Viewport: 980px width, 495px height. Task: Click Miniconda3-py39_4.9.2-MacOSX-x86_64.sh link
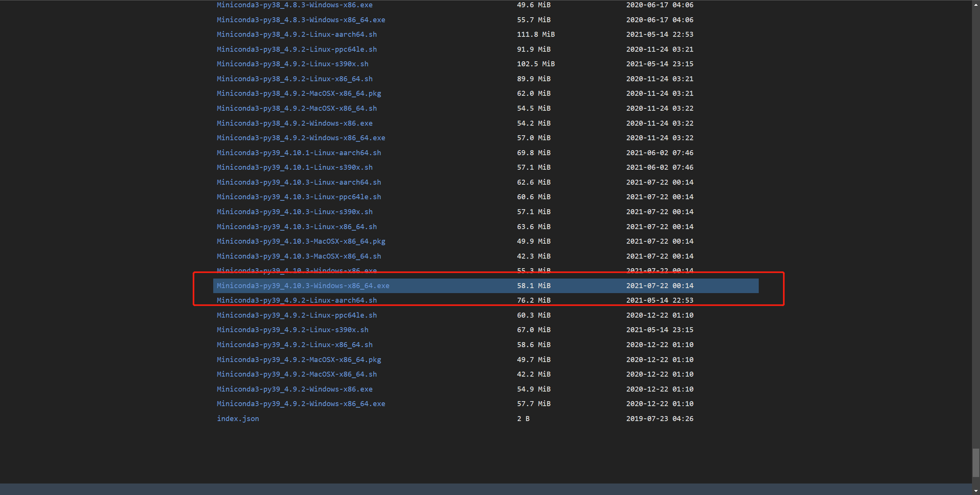pos(297,374)
